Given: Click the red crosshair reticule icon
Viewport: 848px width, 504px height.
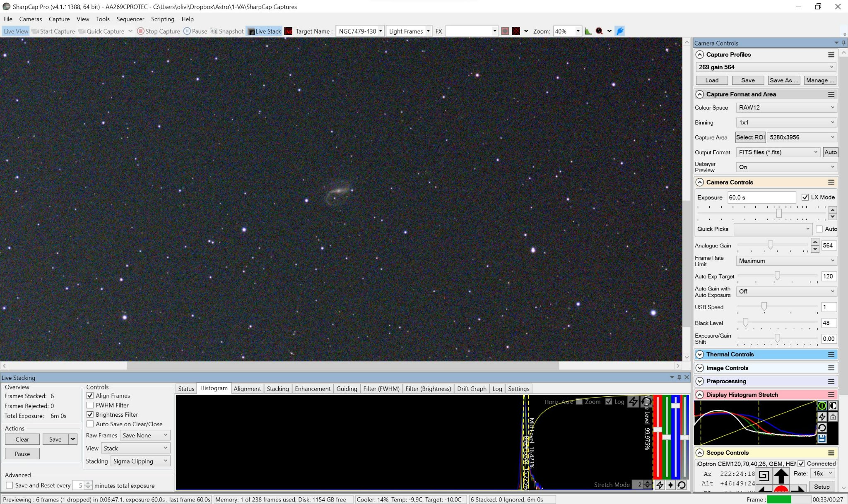Looking at the screenshot, I should [516, 31].
